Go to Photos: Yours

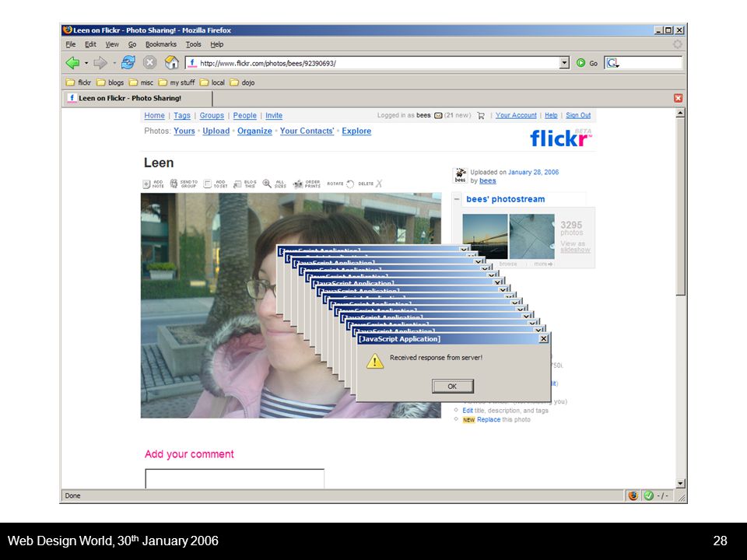[184, 131]
